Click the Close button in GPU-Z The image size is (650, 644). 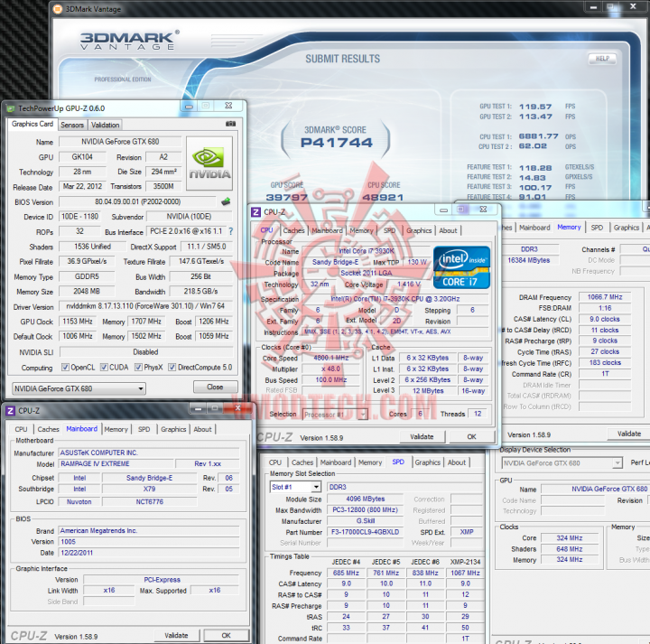pos(215,387)
